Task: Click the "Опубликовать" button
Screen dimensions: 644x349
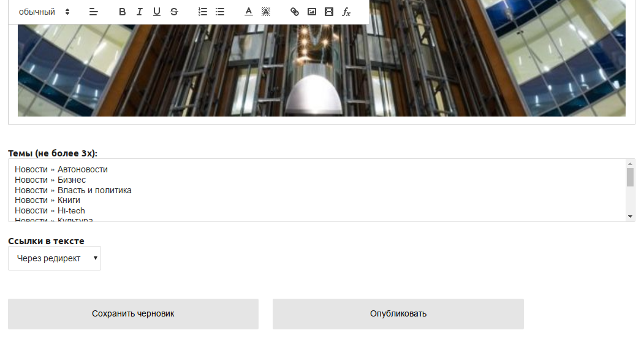Action: click(398, 313)
